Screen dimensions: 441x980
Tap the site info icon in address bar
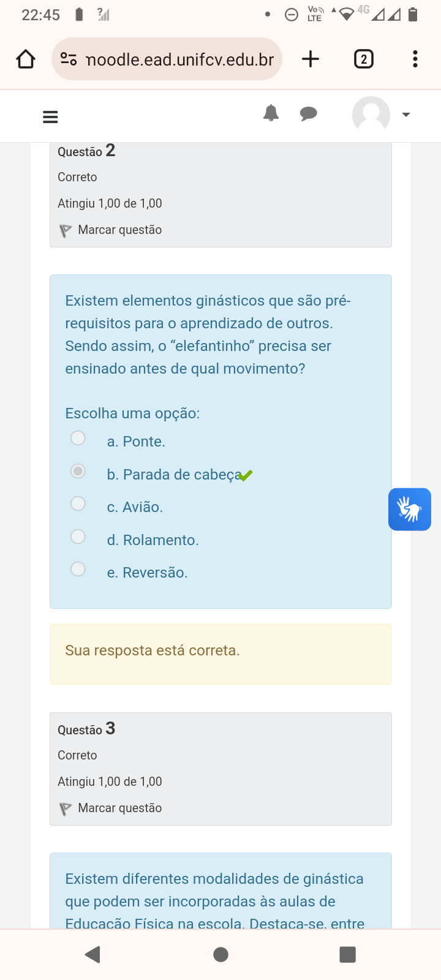pyautogui.click(x=68, y=59)
